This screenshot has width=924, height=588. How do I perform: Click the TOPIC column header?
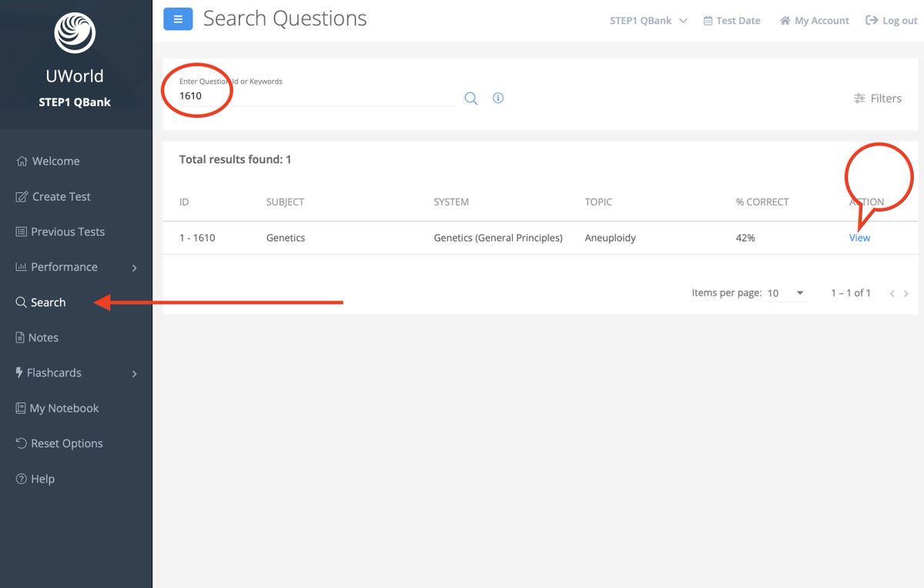click(x=598, y=202)
